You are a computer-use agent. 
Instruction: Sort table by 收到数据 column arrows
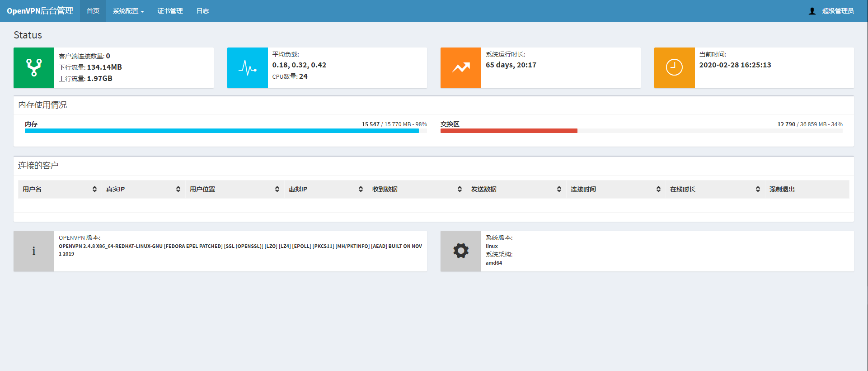point(460,189)
